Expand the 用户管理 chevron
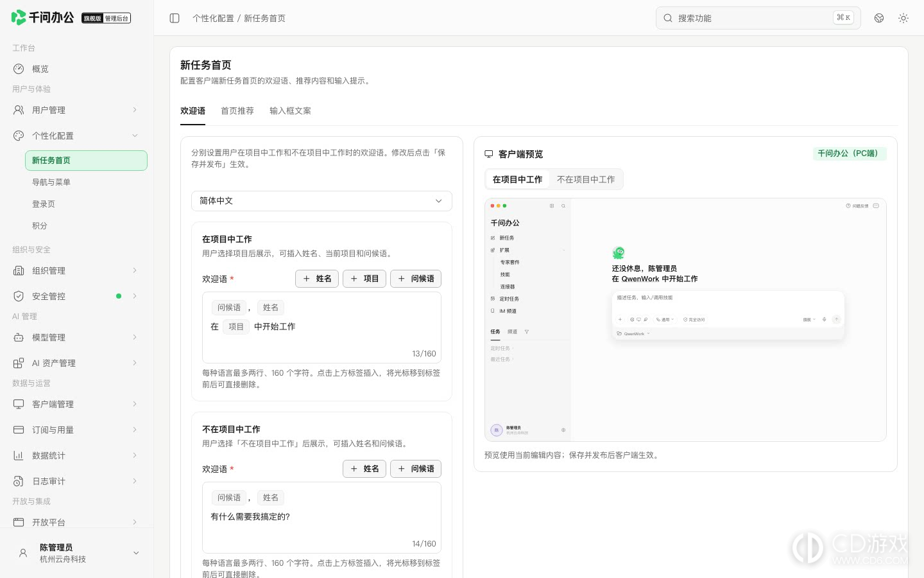This screenshot has width=924, height=578. point(135,110)
